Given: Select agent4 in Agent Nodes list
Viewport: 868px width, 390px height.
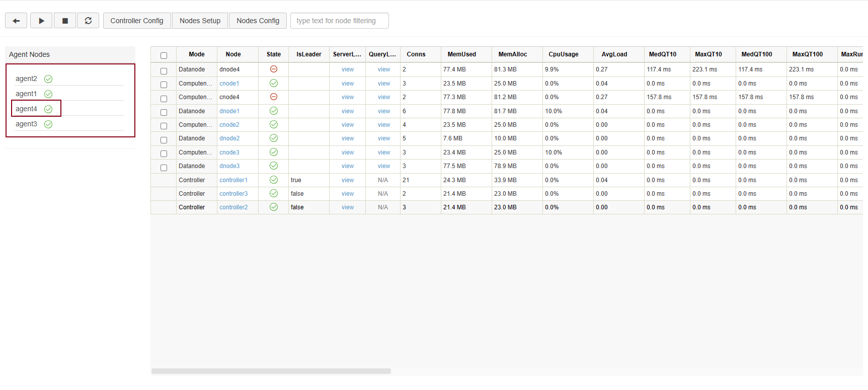Looking at the screenshot, I should 27,109.
